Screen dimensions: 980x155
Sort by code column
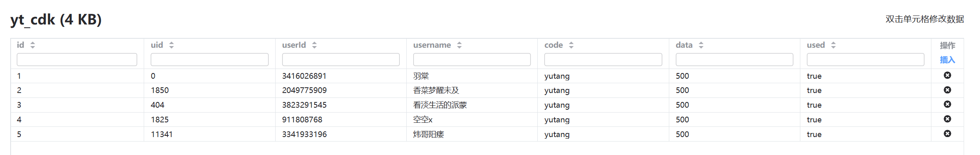[571, 45]
